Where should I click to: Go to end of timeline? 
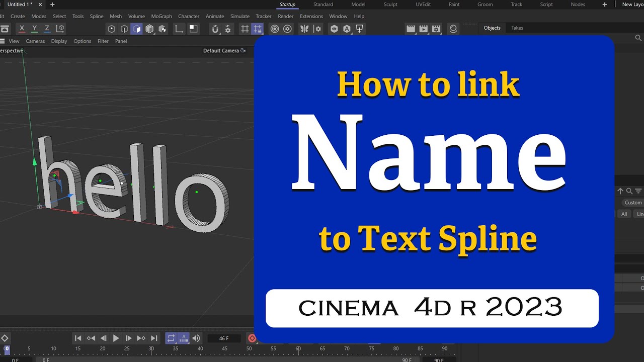[x=154, y=338]
